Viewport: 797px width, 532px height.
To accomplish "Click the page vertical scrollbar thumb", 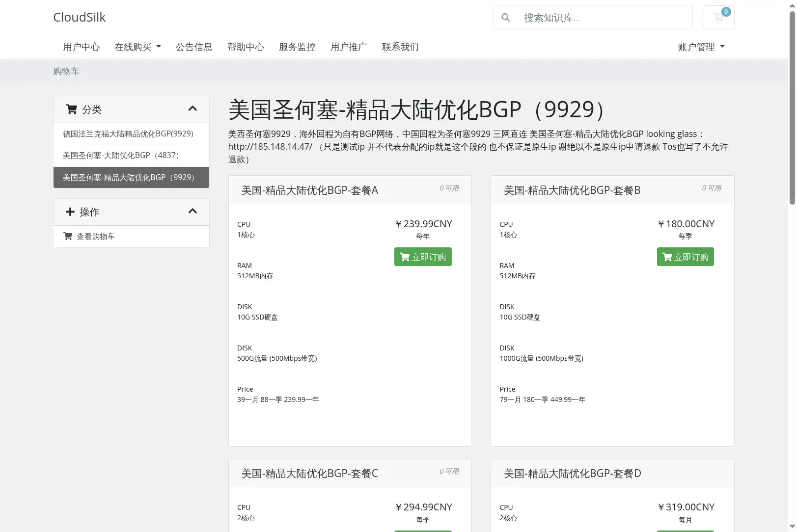I will 792,108.
